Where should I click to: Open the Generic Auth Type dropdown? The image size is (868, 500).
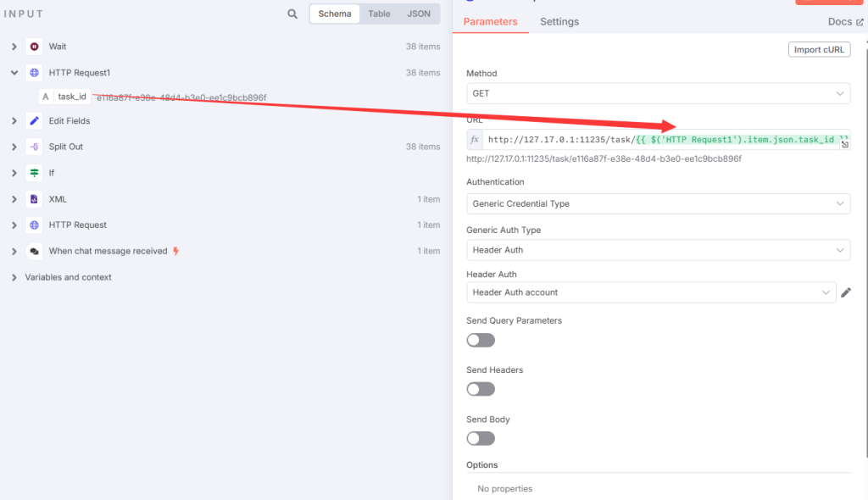[x=658, y=250]
